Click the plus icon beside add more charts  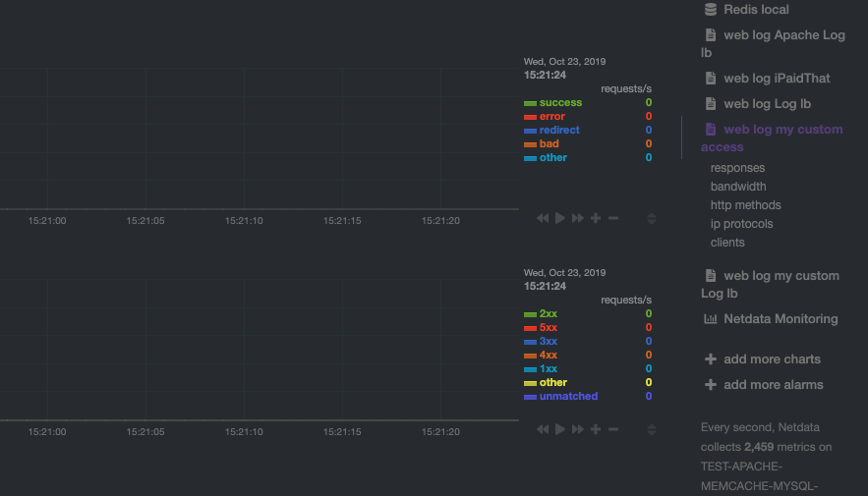point(711,358)
